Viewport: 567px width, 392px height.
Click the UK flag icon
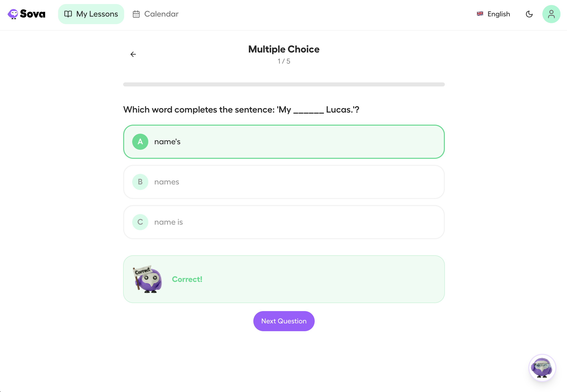click(x=480, y=14)
